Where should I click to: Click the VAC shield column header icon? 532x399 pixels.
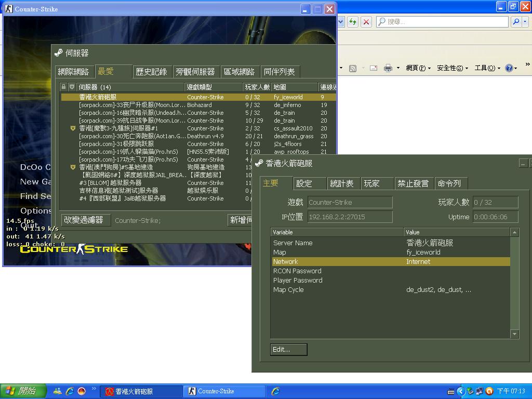[72, 87]
